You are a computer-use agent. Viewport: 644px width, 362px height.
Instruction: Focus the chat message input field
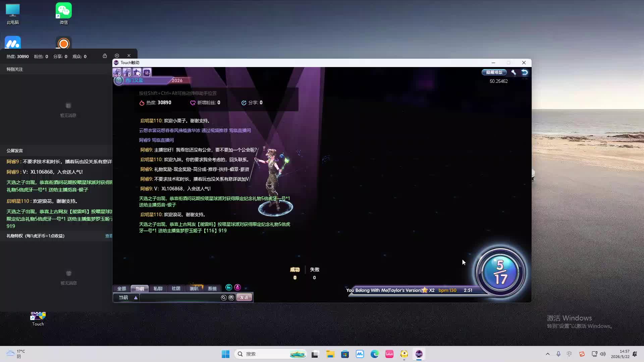point(180,298)
